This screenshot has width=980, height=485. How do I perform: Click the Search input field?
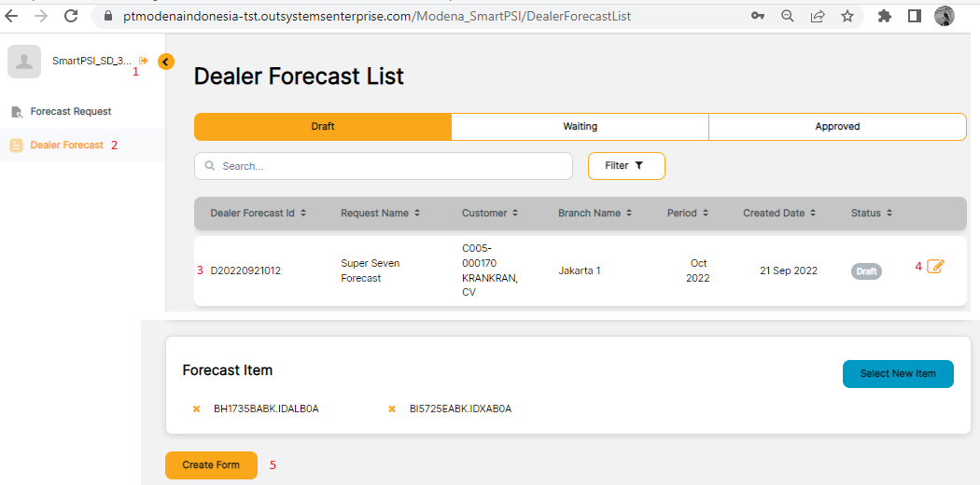click(x=392, y=166)
